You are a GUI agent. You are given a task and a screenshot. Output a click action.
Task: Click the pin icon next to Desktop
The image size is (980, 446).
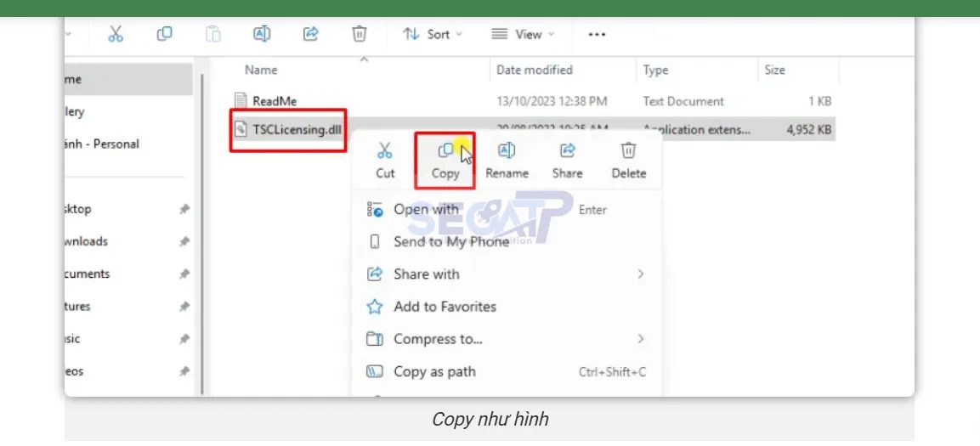tap(184, 209)
